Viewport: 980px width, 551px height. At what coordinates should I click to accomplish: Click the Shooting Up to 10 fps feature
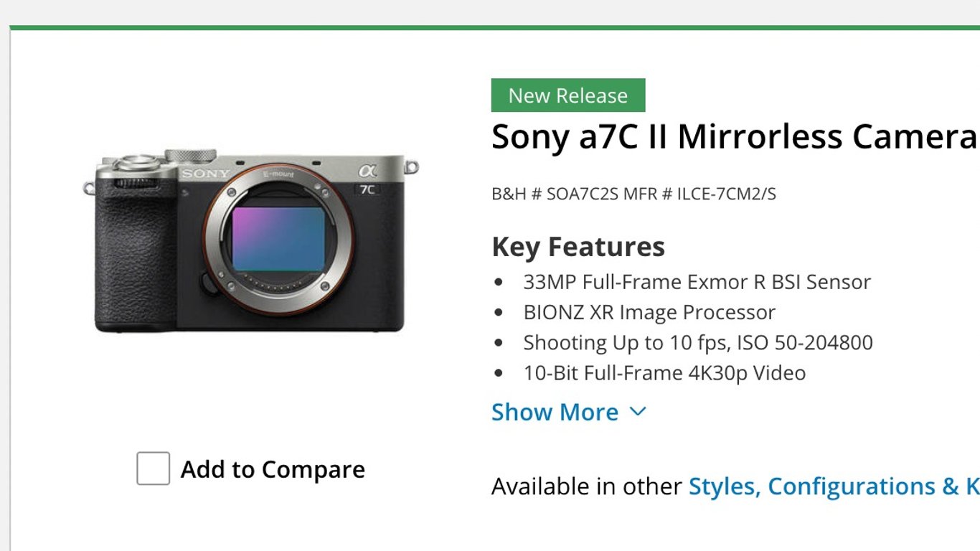point(697,343)
